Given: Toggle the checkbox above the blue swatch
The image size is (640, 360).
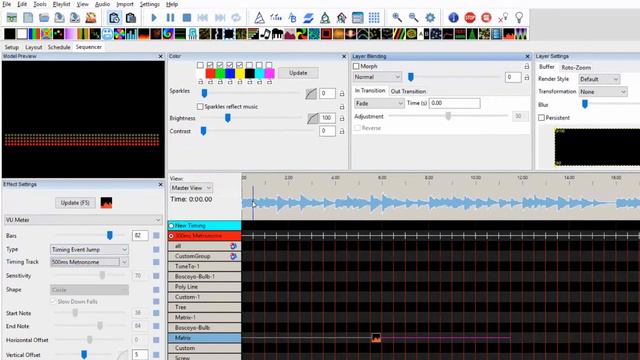Looking at the screenshot, I should pyautogui.click(x=230, y=65).
